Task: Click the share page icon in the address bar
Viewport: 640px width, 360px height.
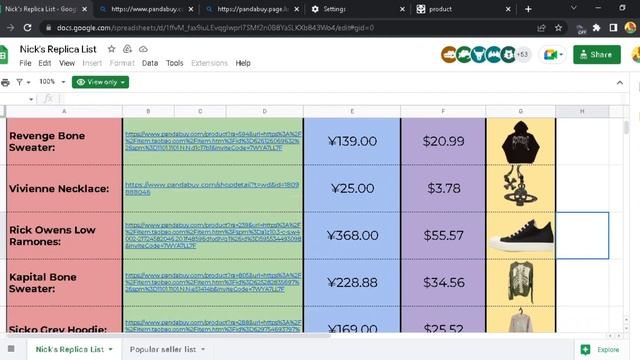Action: tap(541, 28)
